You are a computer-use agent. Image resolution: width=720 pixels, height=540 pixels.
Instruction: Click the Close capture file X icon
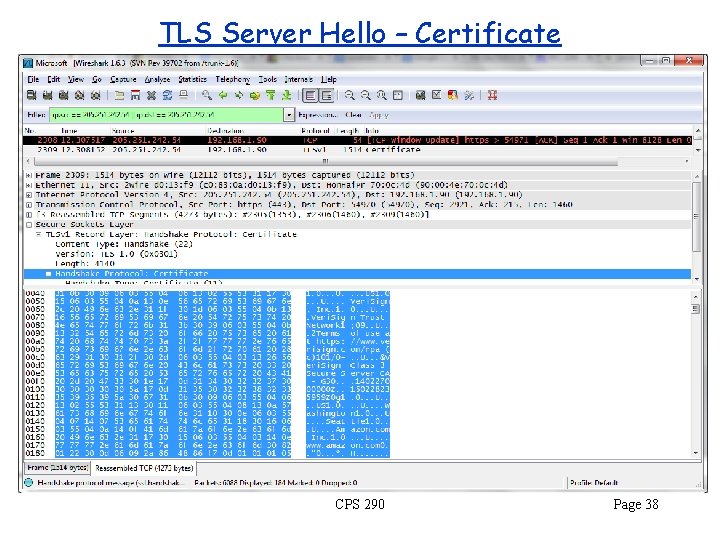click(152, 96)
